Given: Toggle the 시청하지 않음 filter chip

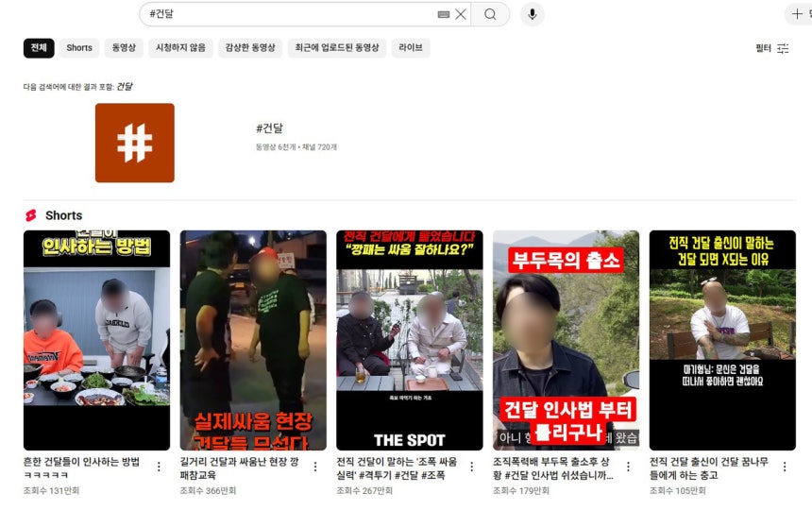Looking at the screenshot, I should pyautogui.click(x=180, y=48).
